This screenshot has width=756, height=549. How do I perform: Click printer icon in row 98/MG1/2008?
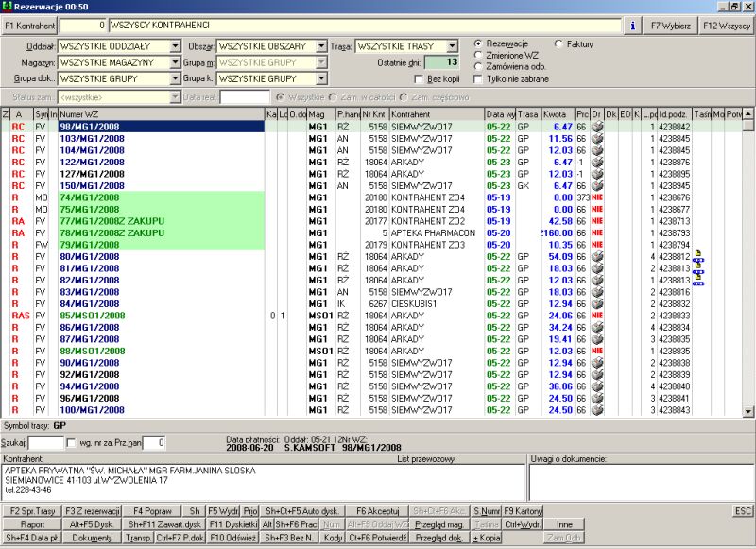pyautogui.click(x=597, y=126)
